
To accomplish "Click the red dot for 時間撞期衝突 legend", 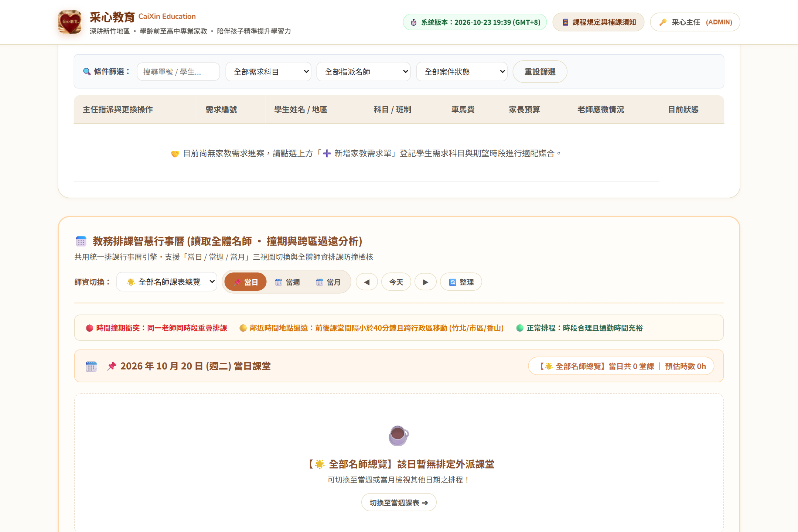I will point(89,328).
